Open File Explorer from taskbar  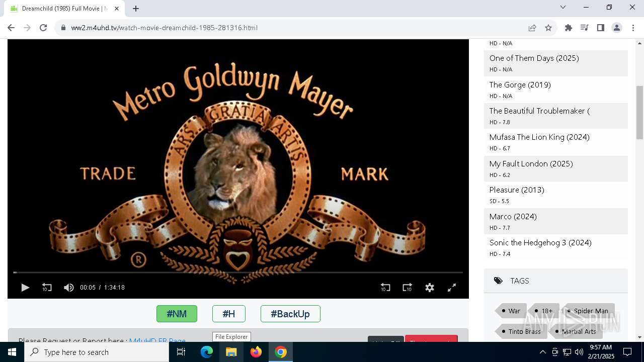[231, 352]
